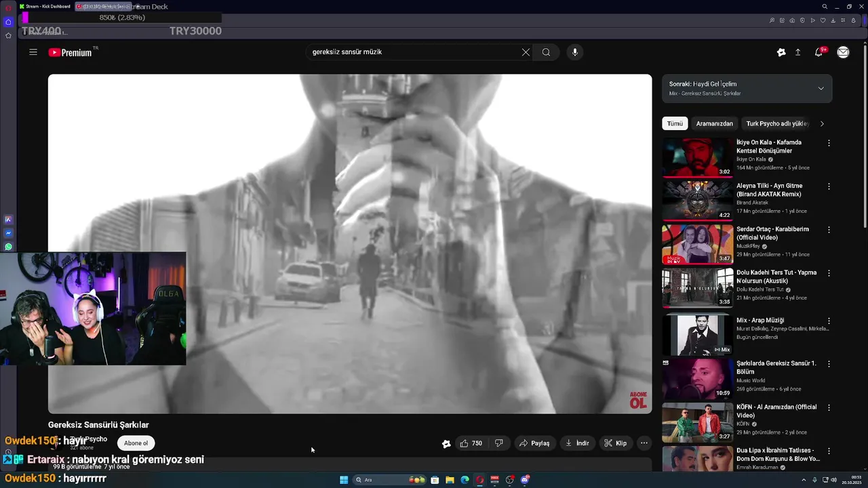Open Aleyna Tilki - Ayrı Gitme thumbnail

(697, 201)
